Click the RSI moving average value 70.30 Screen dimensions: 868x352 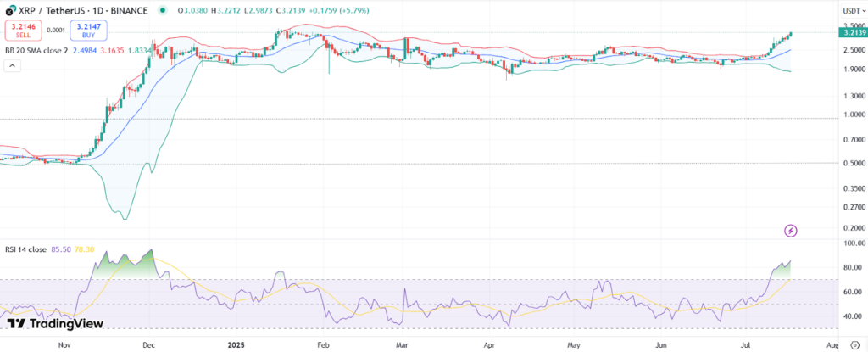point(84,249)
